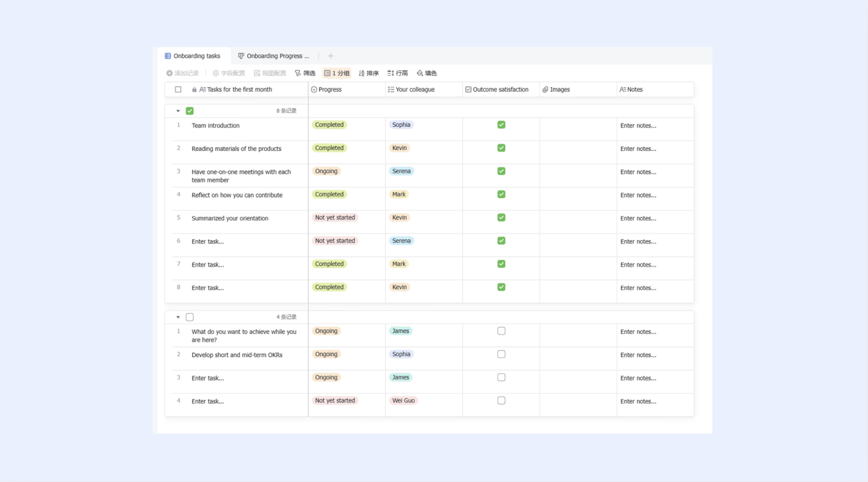Viewport: 868px width, 482px height.
Task: Select the Sophia tag in Team introduction row
Action: click(x=401, y=125)
